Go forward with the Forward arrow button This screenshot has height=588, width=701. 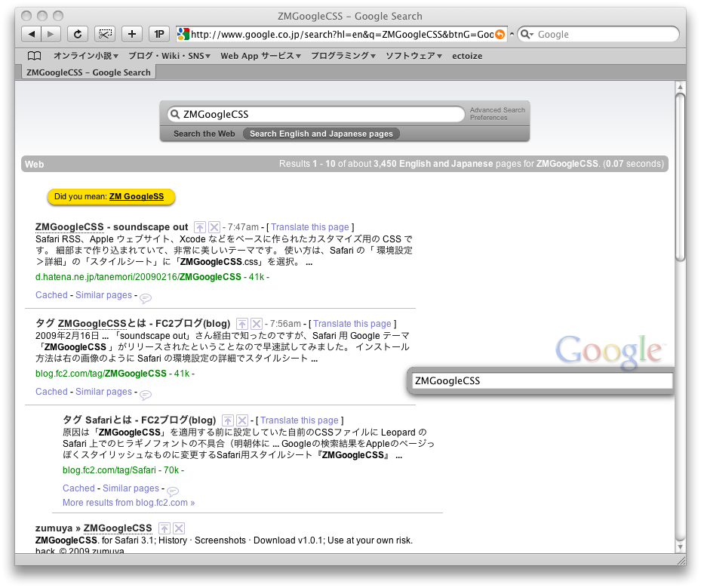pyautogui.click(x=51, y=34)
